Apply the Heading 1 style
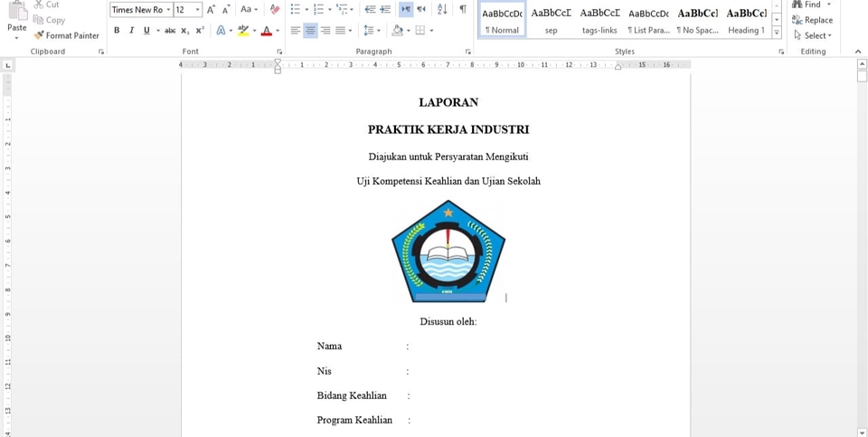Screen dimensions: 868x437 pos(746,21)
